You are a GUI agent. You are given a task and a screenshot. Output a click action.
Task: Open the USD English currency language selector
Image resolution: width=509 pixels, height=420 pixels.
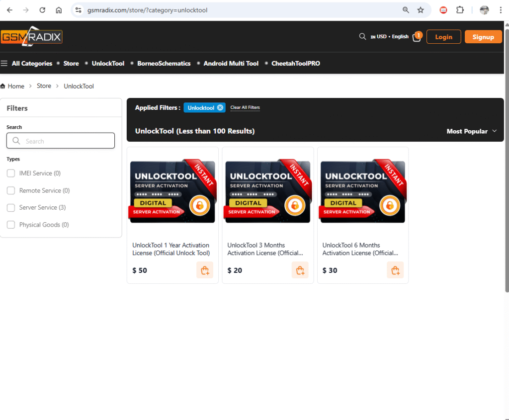389,37
